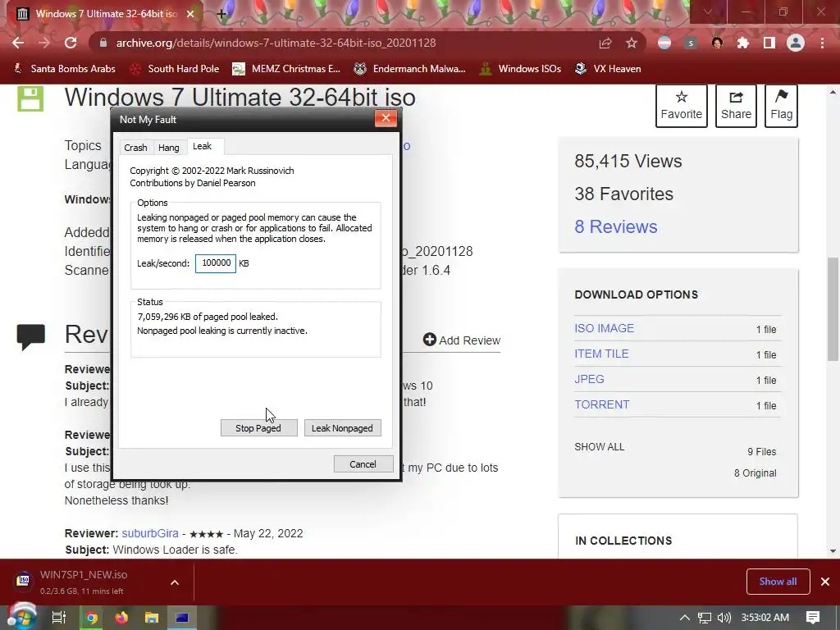The height and width of the screenshot is (630, 840).
Task: Click Cancel in the Not My Fault dialog
Action: coord(363,464)
